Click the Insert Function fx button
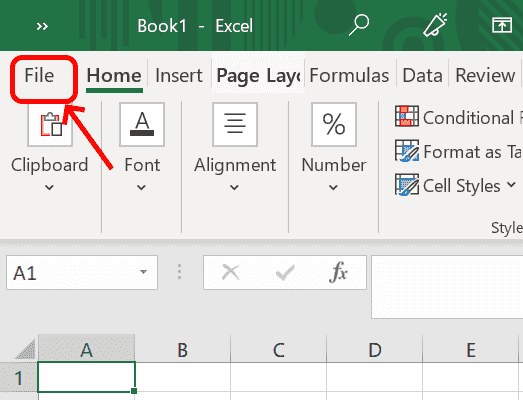 click(x=338, y=272)
